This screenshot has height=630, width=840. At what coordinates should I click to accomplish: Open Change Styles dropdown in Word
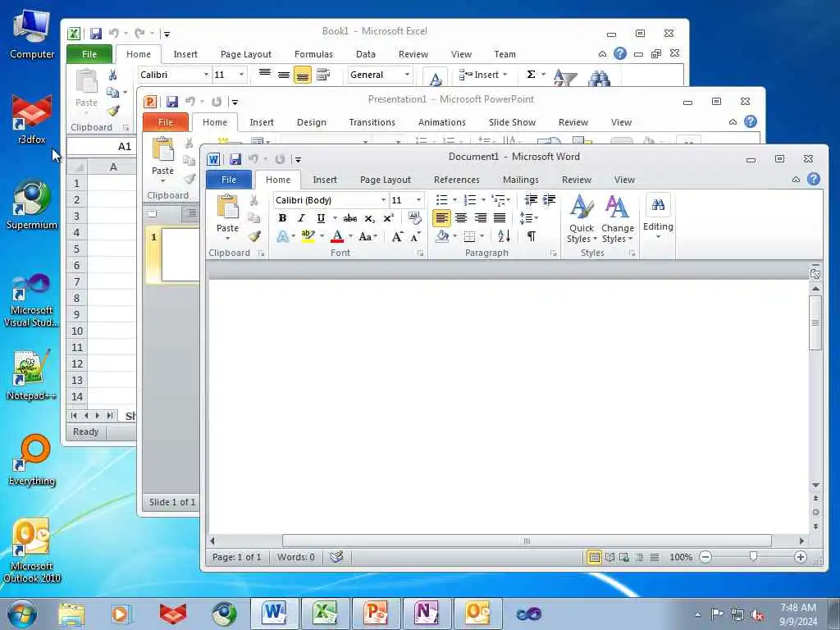click(x=617, y=220)
